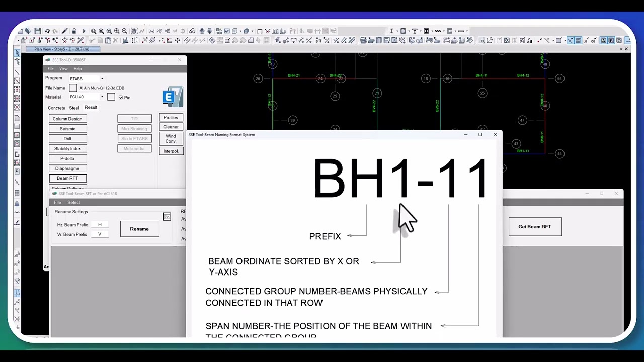Close the Beam Naming Format System window

[x=495, y=134]
